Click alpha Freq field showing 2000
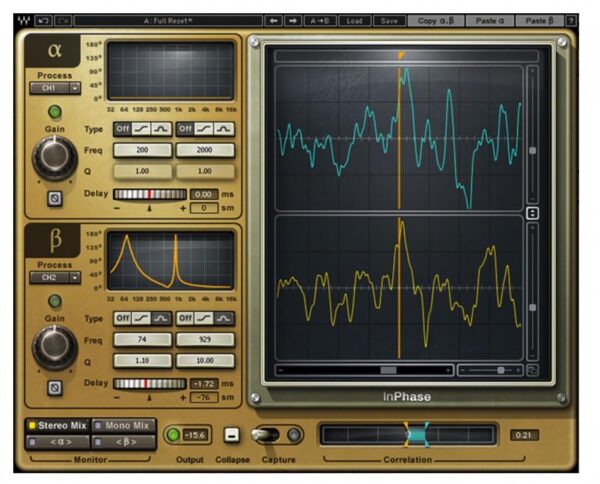The image size is (600, 484). tap(205, 150)
